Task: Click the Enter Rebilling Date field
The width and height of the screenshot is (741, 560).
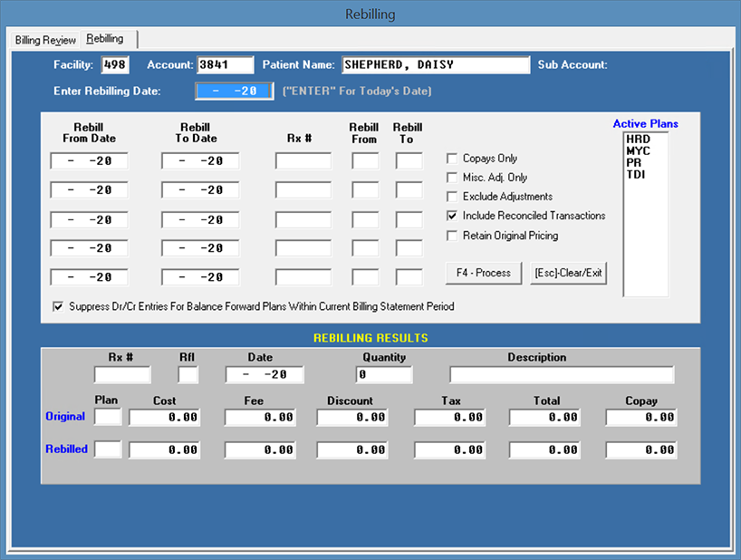Action: click(x=234, y=91)
